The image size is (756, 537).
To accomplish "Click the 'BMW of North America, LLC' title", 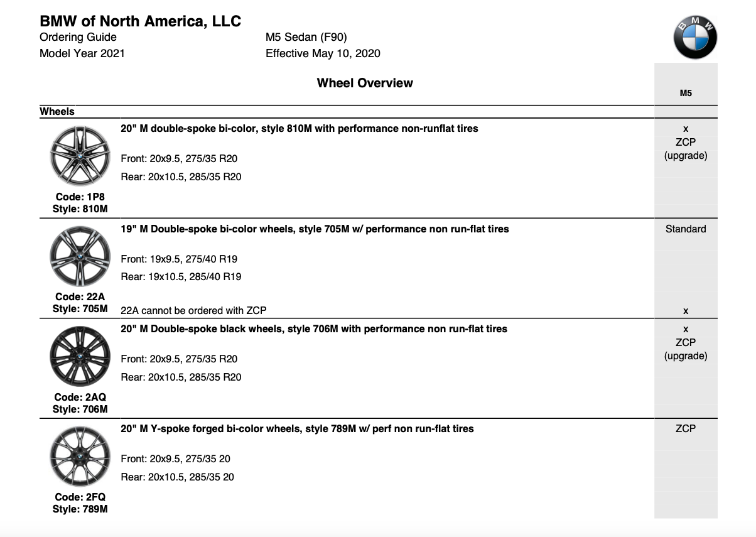I will point(140,21).
